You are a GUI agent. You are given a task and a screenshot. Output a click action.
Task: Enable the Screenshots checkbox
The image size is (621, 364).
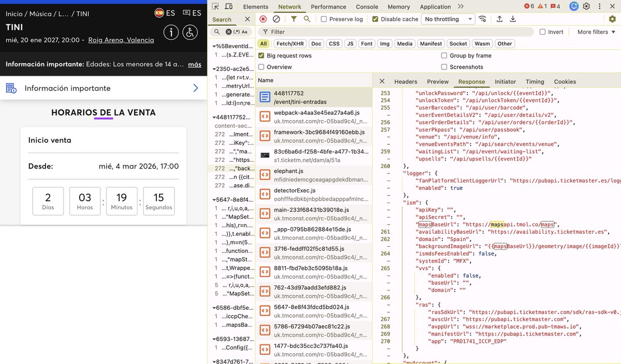tap(444, 67)
